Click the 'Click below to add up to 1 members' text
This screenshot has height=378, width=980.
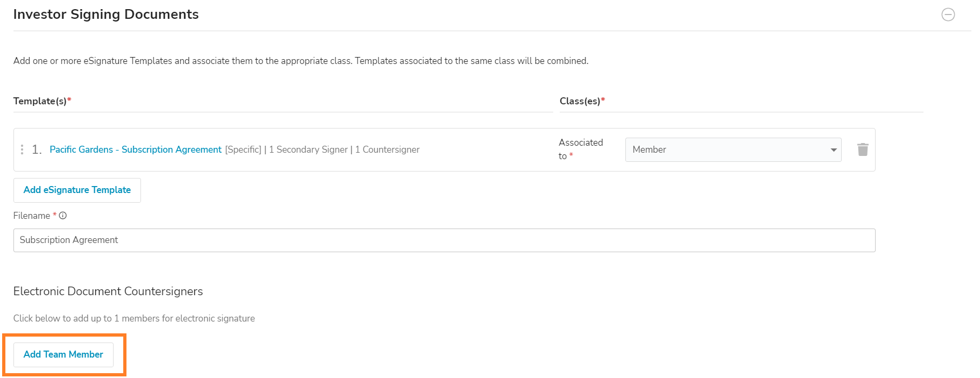pos(134,318)
